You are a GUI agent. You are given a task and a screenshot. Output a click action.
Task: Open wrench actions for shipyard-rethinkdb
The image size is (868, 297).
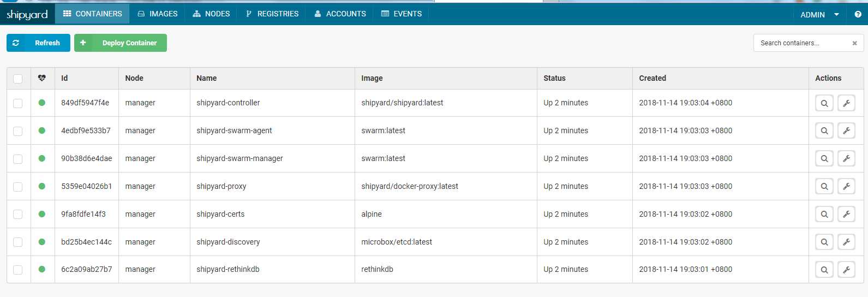(x=846, y=270)
